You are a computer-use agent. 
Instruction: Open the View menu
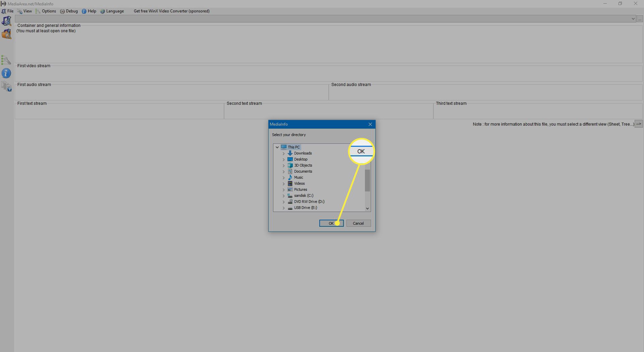click(x=24, y=11)
